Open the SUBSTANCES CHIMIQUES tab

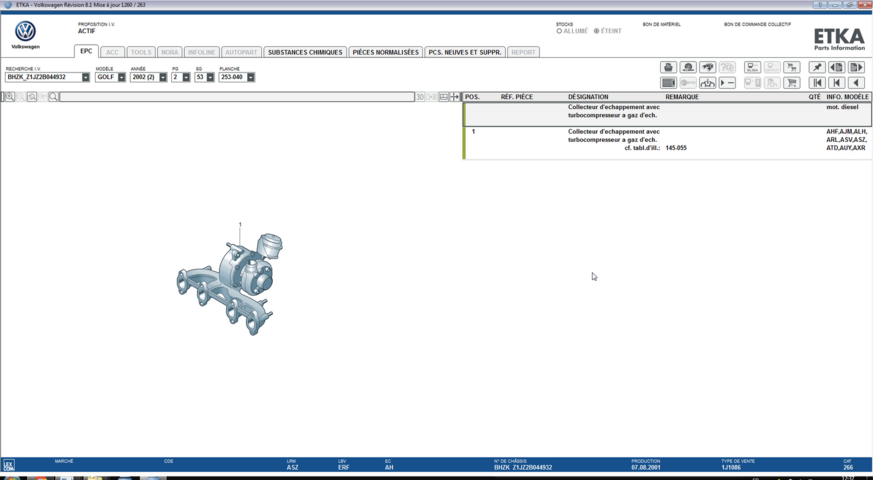[305, 52]
